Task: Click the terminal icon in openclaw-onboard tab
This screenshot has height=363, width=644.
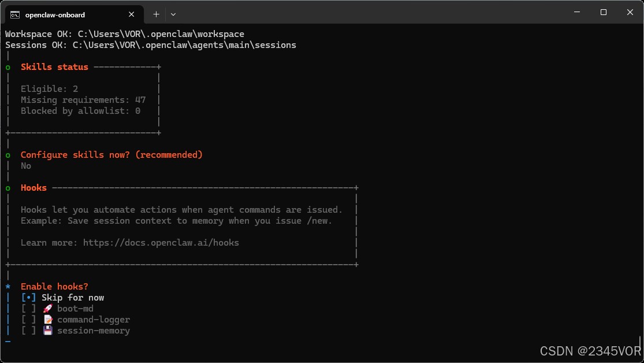Action: (15, 15)
